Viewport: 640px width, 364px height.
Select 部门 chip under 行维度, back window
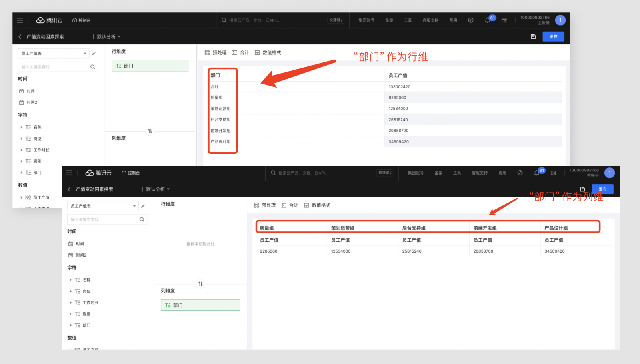point(150,66)
